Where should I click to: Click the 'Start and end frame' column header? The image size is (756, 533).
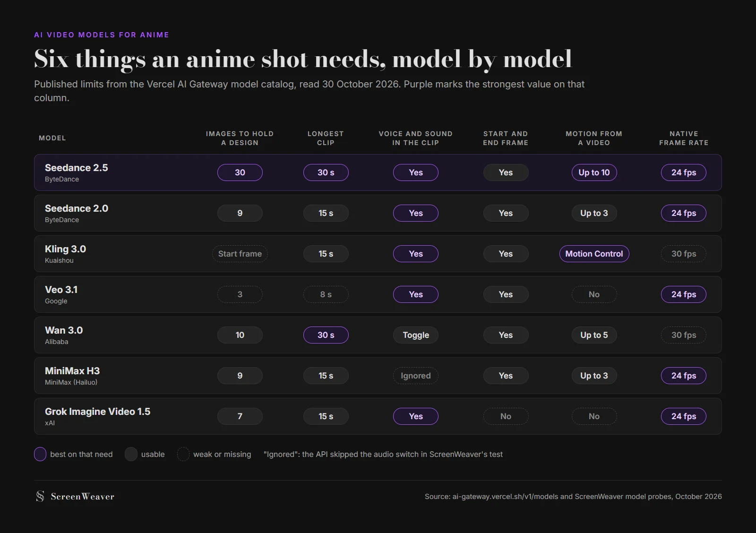click(506, 138)
